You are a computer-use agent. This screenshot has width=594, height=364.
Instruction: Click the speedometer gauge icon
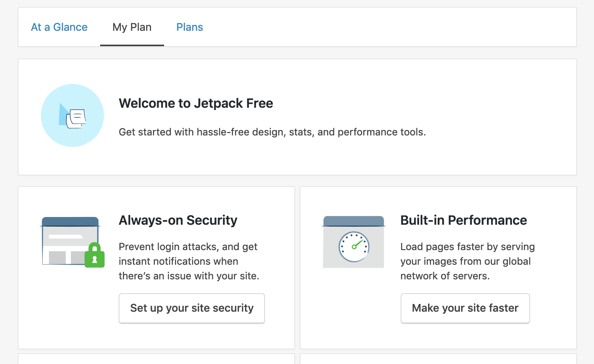(354, 247)
